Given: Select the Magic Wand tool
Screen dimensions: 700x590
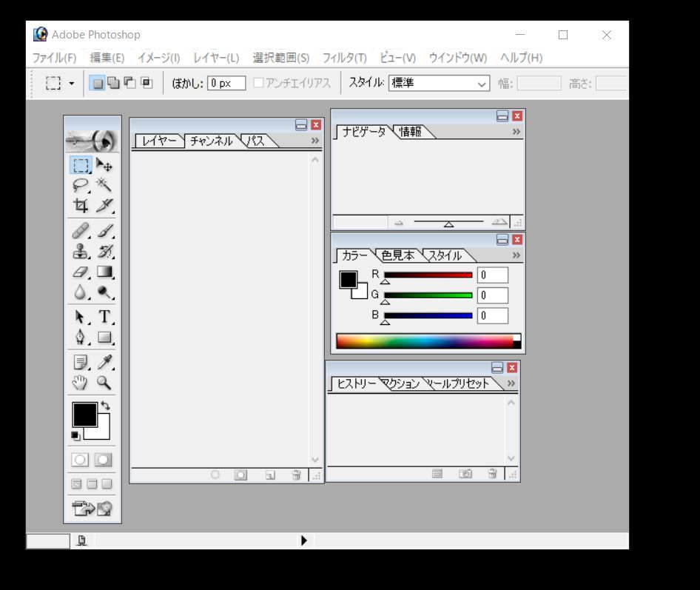Looking at the screenshot, I should tap(104, 185).
